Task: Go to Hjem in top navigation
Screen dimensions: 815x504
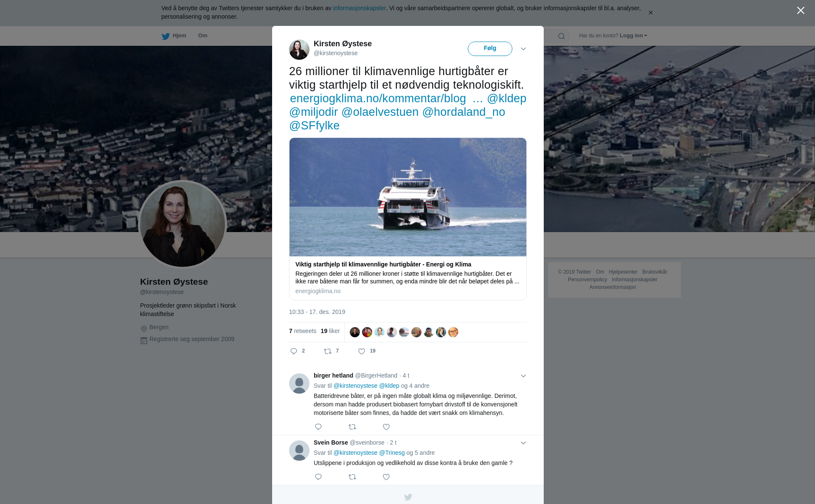Action: (x=174, y=36)
